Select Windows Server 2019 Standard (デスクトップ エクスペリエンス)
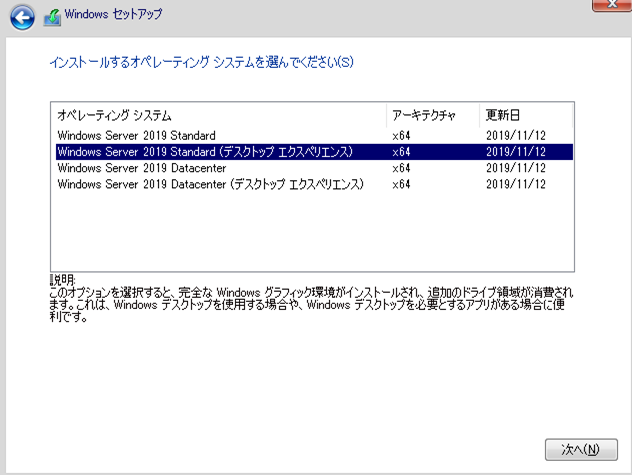The height and width of the screenshot is (475, 632). click(314, 152)
